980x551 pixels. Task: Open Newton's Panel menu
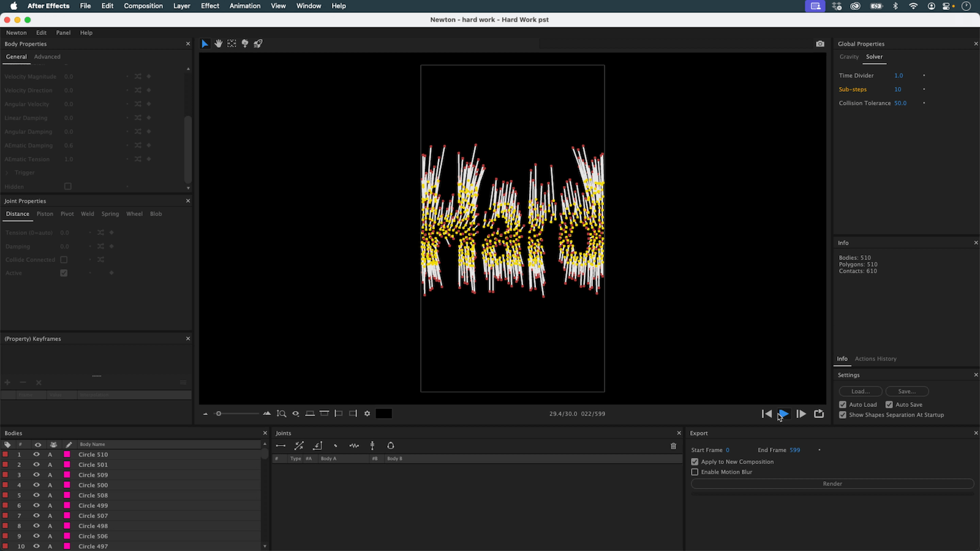coord(63,32)
